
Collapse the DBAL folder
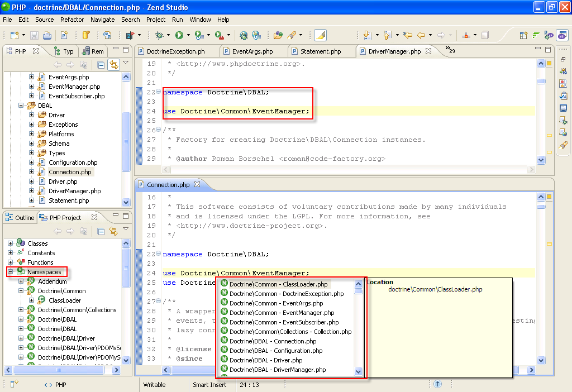click(x=21, y=106)
